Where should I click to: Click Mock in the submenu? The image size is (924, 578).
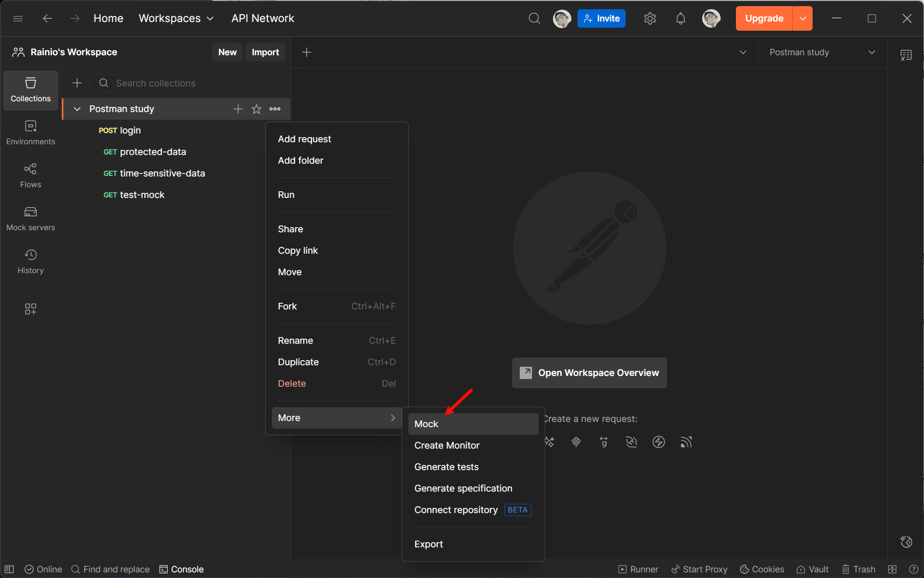pos(473,424)
